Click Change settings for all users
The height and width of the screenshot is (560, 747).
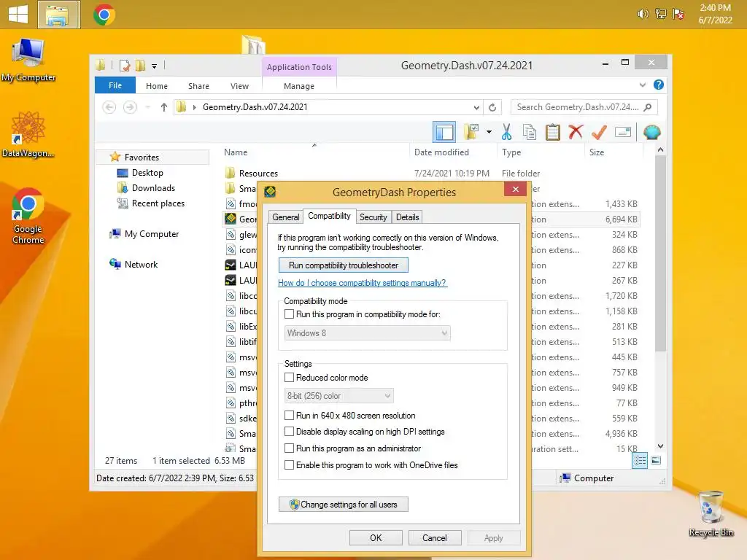tap(344, 505)
